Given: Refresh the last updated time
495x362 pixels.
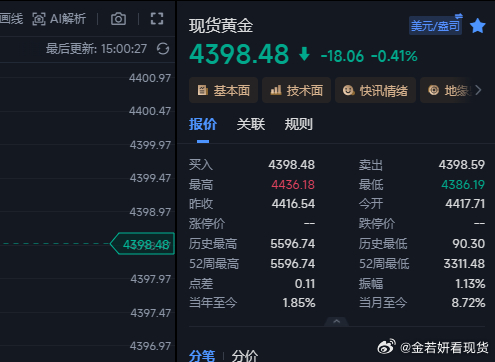Looking at the screenshot, I should 163,49.
